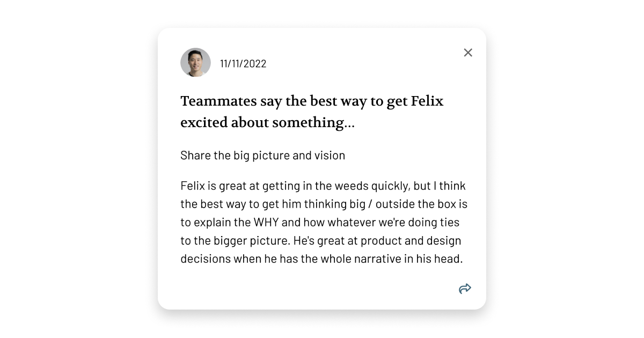
Task: Select the 11/11/2022 date label
Action: [243, 64]
